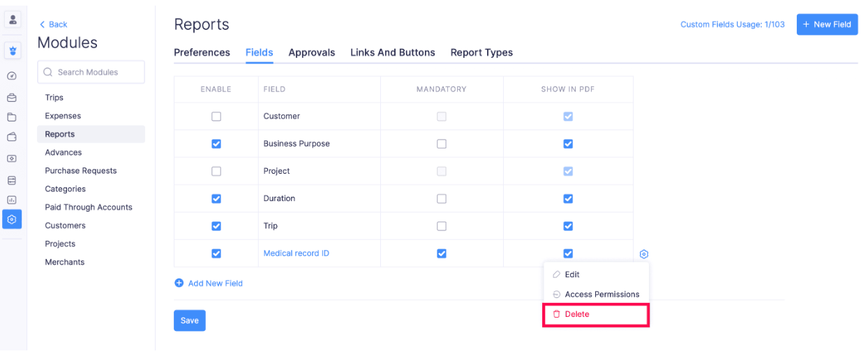Click the plus icon next to Add New Field

(x=179, y=283)
